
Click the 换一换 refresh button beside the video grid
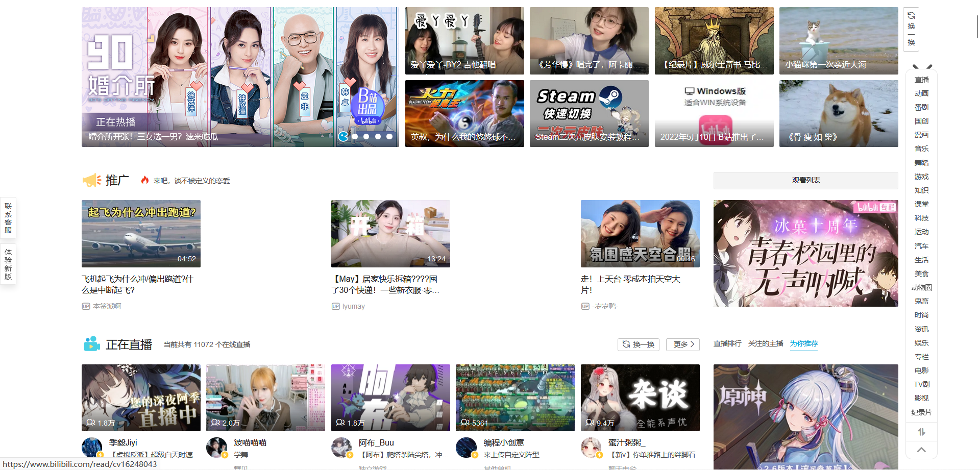911,29
